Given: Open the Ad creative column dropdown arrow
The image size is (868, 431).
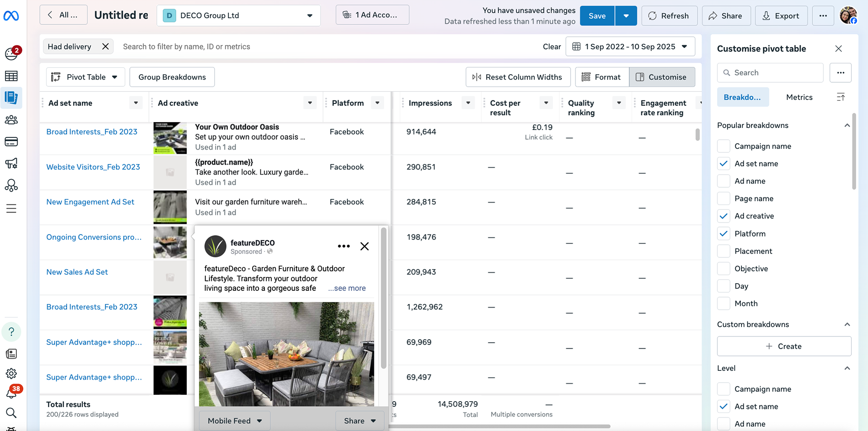Looking at the screenshot, I should pos(310,103).
